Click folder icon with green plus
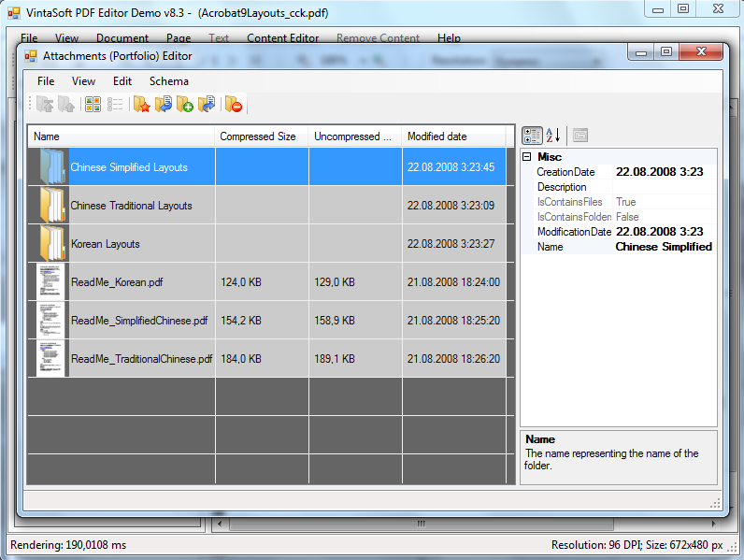744x560 pixels. [185, 104]
